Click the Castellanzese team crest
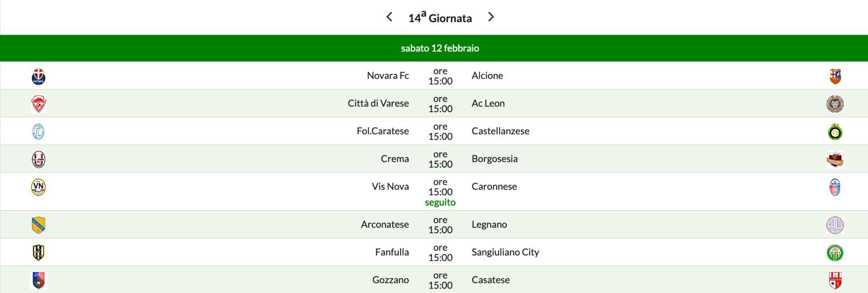Viewport: 868px width, 293px height. tap(835, 132)
